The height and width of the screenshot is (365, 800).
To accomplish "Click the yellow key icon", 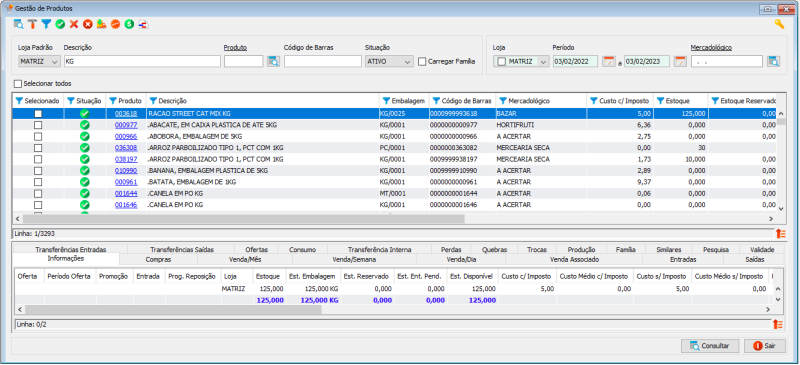I will [x=779, y=24].
